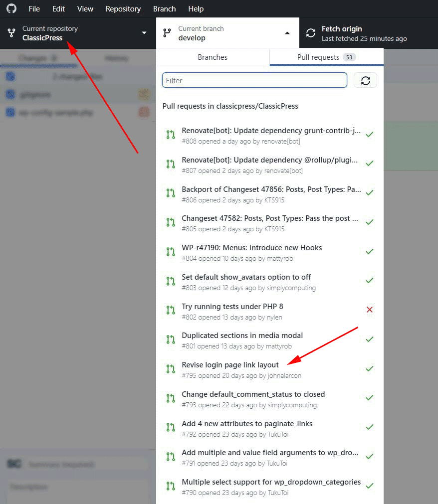Collapse the Current branch develop dropdown
The height and width of the screenshot is (504, 438).
(227, 33)
